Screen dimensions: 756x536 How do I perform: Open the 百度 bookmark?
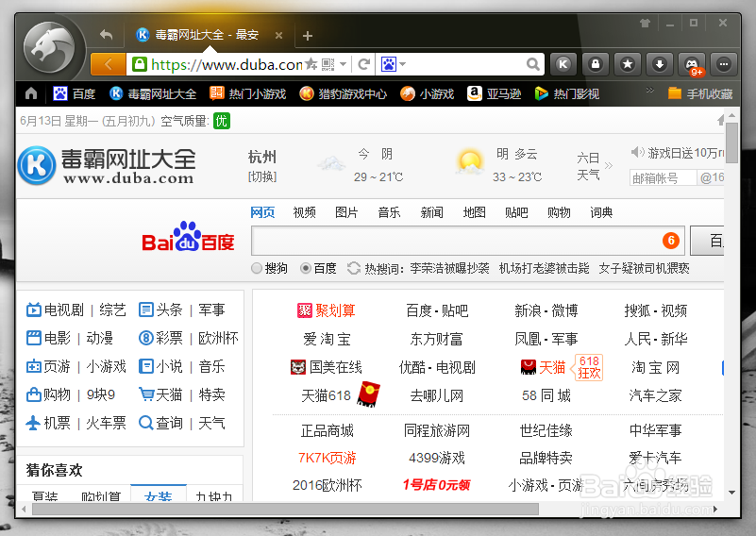coord(75,93)
